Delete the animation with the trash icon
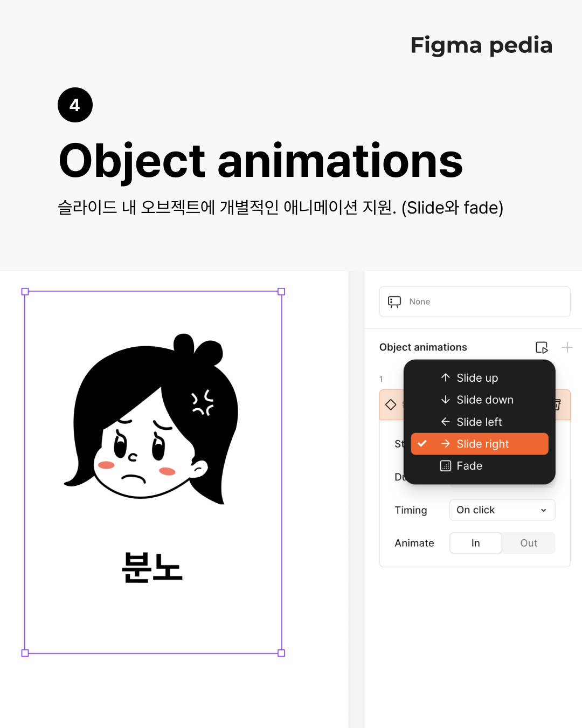This screenshot has width=582, height=728. 558,404
